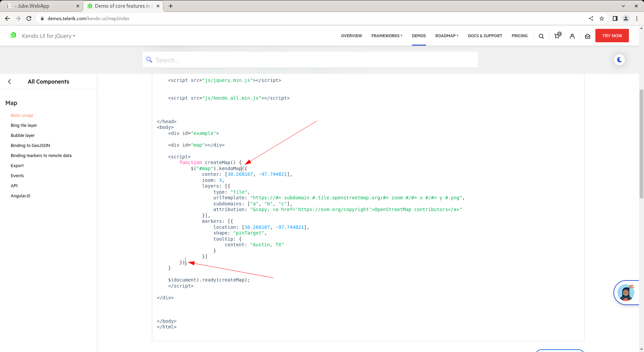Open the OVERVIEW nav item
The image size is (644, 352).
[351, 36]
